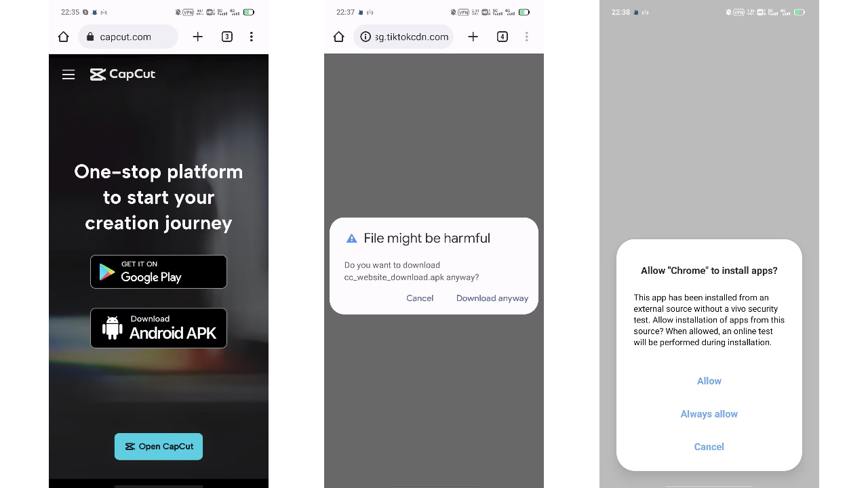Open the tab switcher showing 4 tabs

[502, 37]
